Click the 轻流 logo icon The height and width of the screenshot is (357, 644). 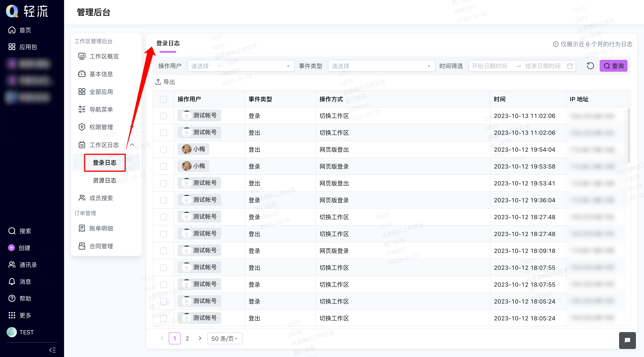pos(12,11)
